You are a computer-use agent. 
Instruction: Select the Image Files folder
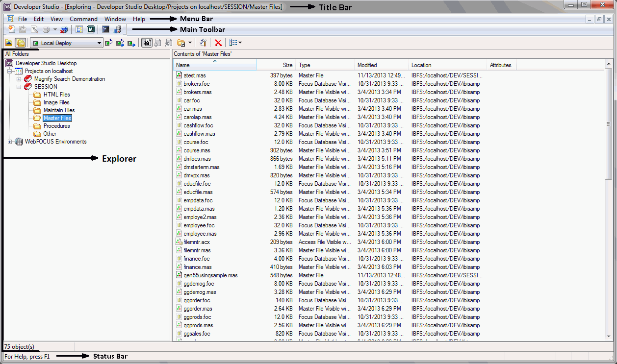click(x=56, y=102)
